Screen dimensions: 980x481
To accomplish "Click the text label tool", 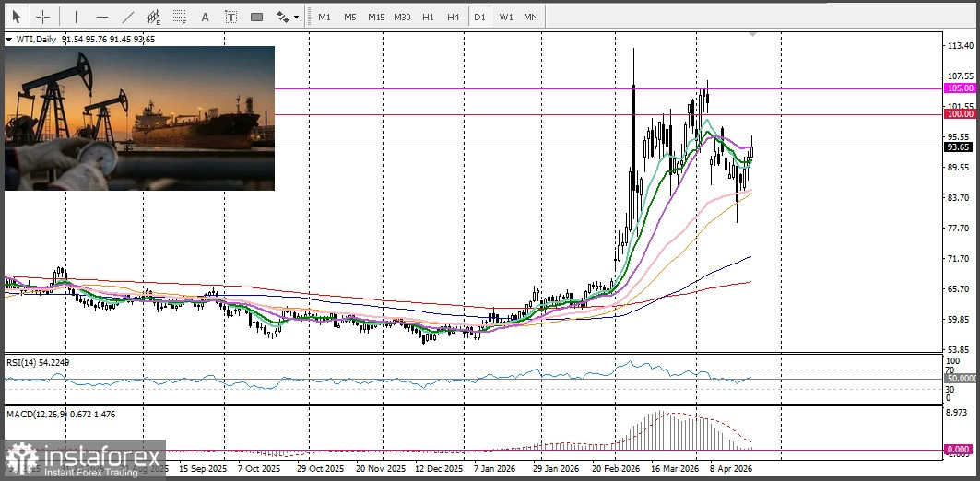I will (x=230, y=17).
